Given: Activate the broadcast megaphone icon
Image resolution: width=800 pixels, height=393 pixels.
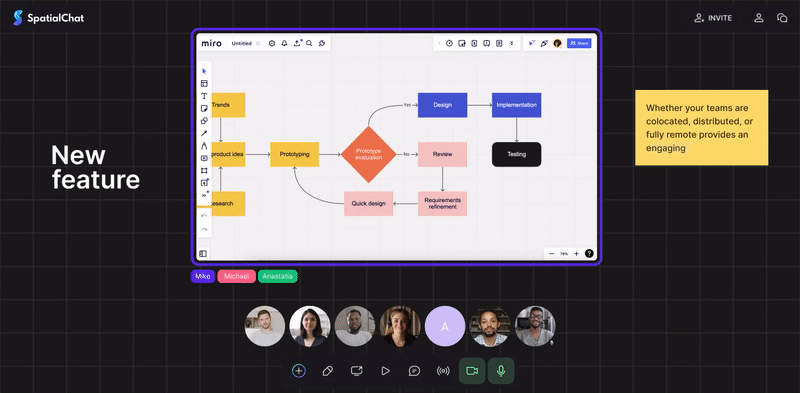Looking at the screenshot, I should point(443,371).
